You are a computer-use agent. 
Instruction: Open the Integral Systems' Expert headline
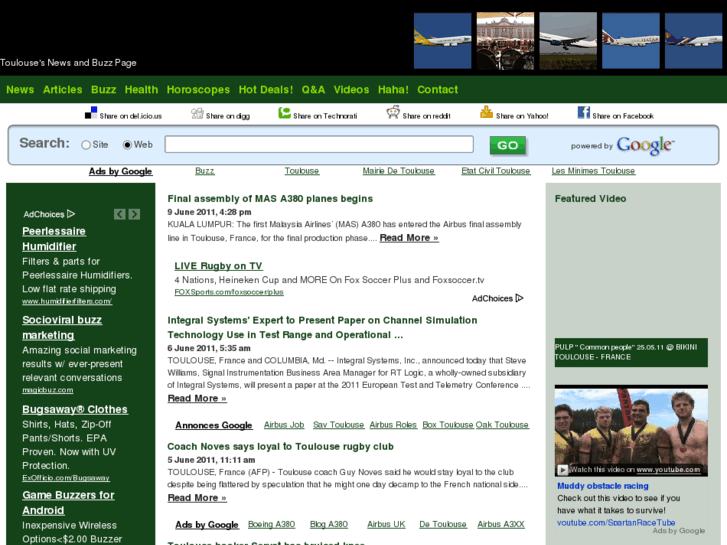(322, 327)
